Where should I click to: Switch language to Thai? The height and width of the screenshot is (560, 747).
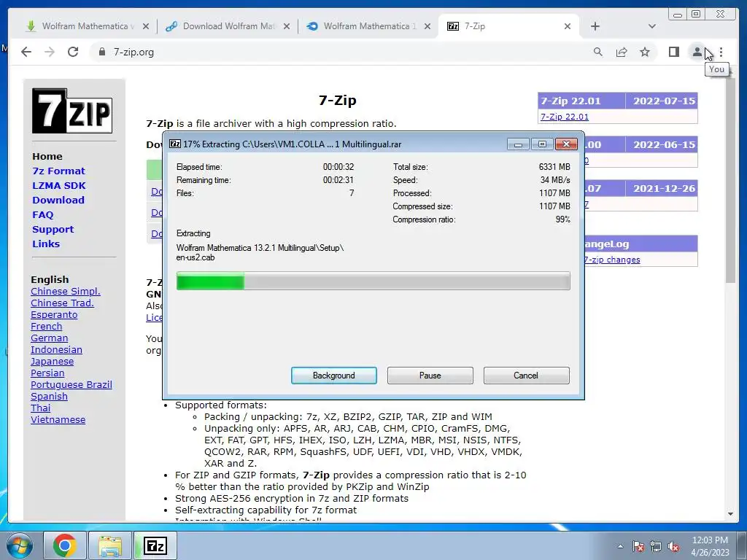coord(41,408)
